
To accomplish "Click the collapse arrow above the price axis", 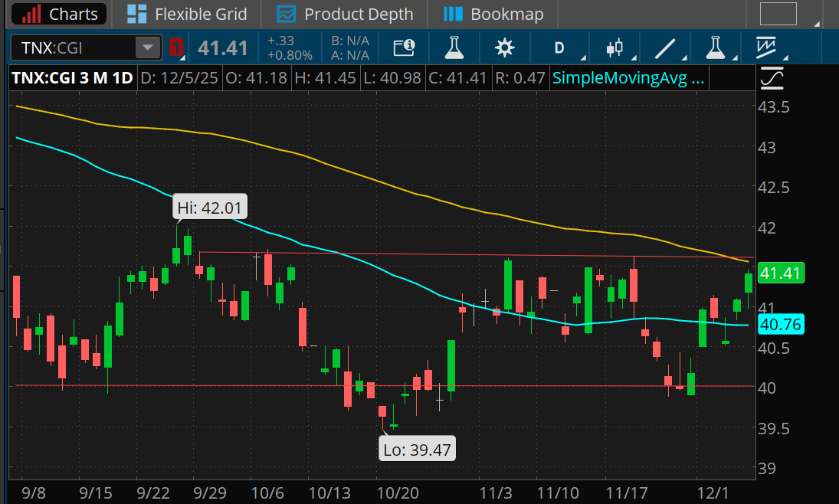I will click(772, 77).
